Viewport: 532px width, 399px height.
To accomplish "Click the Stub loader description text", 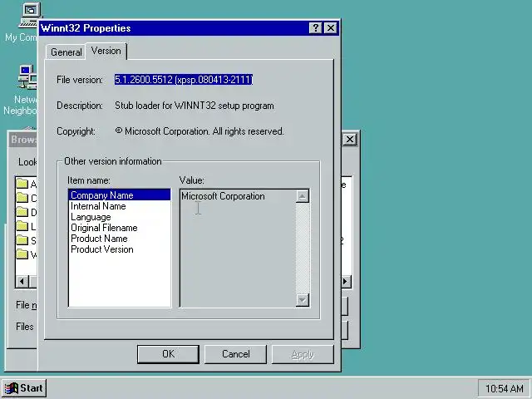I will [x=194, y=106].
